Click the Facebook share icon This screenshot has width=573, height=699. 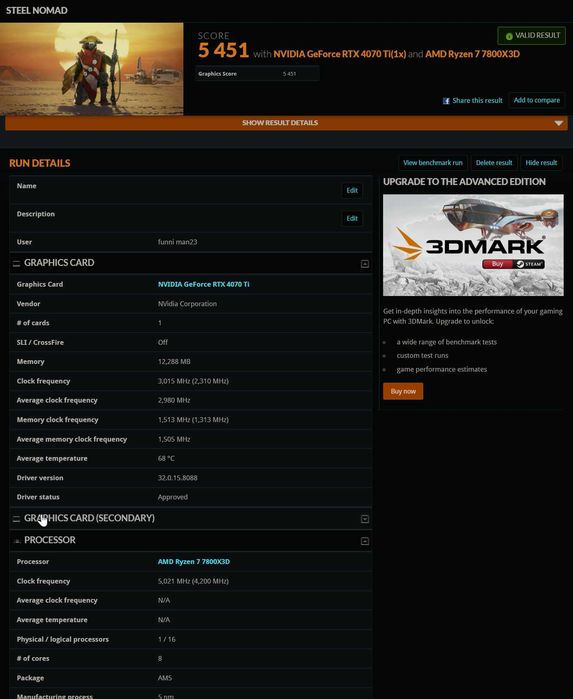(x=446, y=101)
